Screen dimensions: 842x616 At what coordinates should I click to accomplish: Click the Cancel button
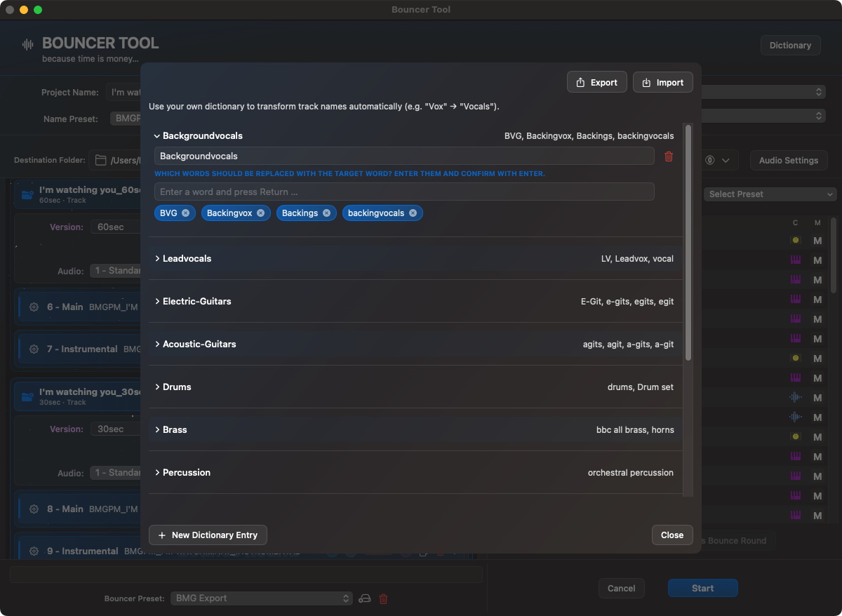pos(622,589)
